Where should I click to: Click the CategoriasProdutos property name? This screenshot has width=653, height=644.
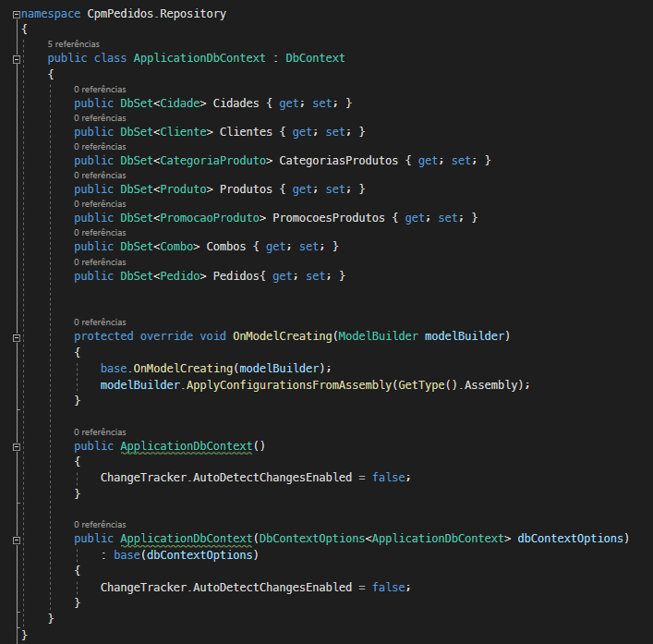[339, 161]
